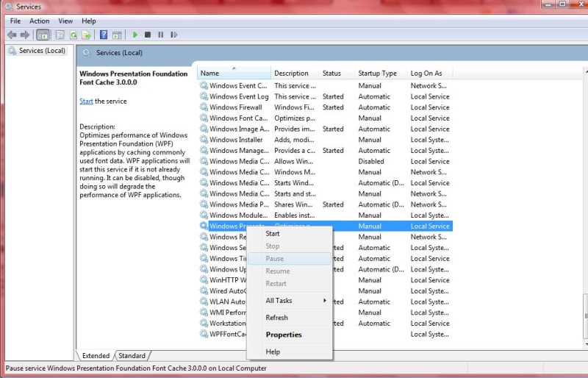Click the gear icon of WinHTTP row

[x=204, y=279]
